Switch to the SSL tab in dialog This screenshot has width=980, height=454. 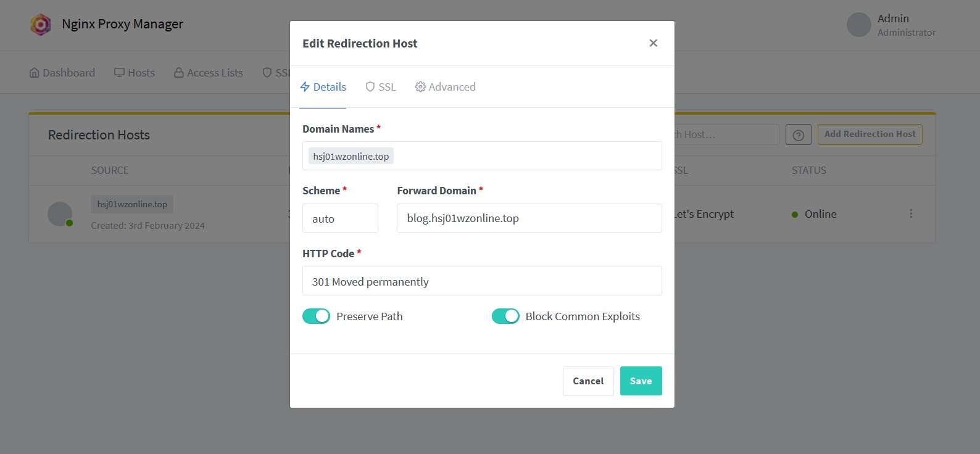[x=381, y=87]
